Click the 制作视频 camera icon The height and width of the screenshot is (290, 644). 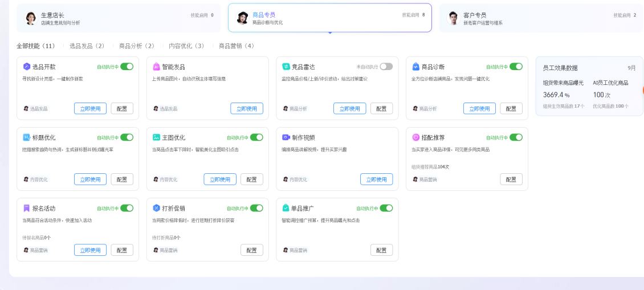point(286,137)
